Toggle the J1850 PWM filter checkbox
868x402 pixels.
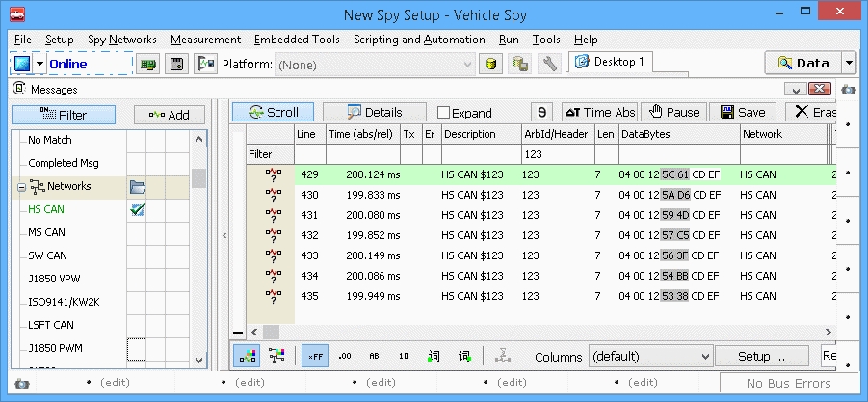point(137,348)
